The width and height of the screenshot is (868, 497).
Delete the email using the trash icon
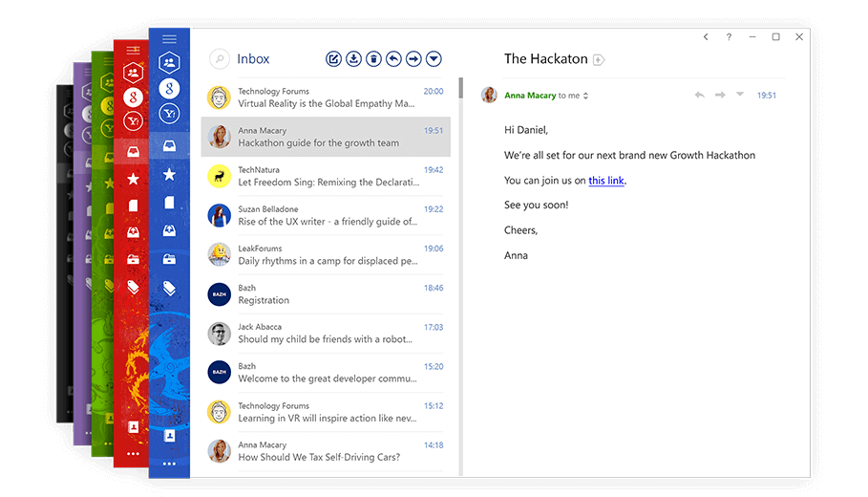[x=373, y=59]
